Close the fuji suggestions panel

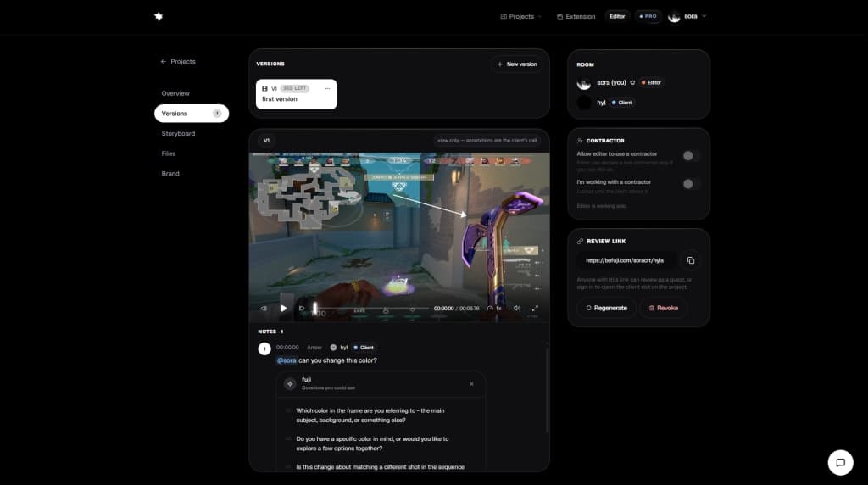[x=471, y=384]
